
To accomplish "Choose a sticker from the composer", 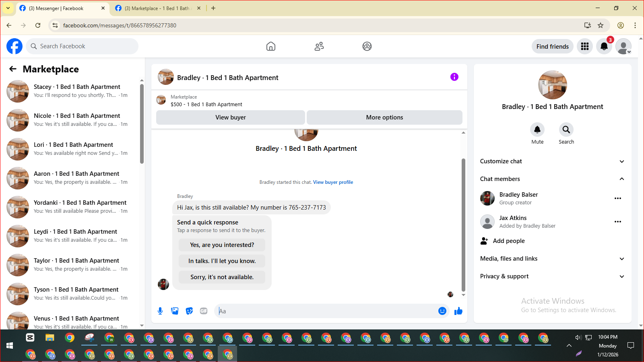I will (x=189, y=311).
